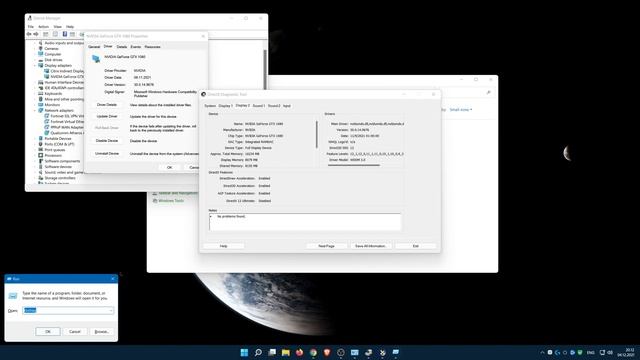Switch to Sound 2 tab in DirectX tool
This screenshot has height=360, width=640.
point(274,106)
